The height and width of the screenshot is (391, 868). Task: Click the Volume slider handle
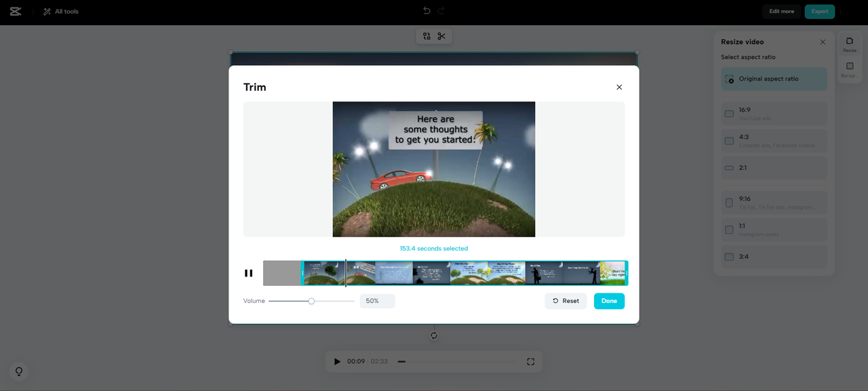pos(311,300)
